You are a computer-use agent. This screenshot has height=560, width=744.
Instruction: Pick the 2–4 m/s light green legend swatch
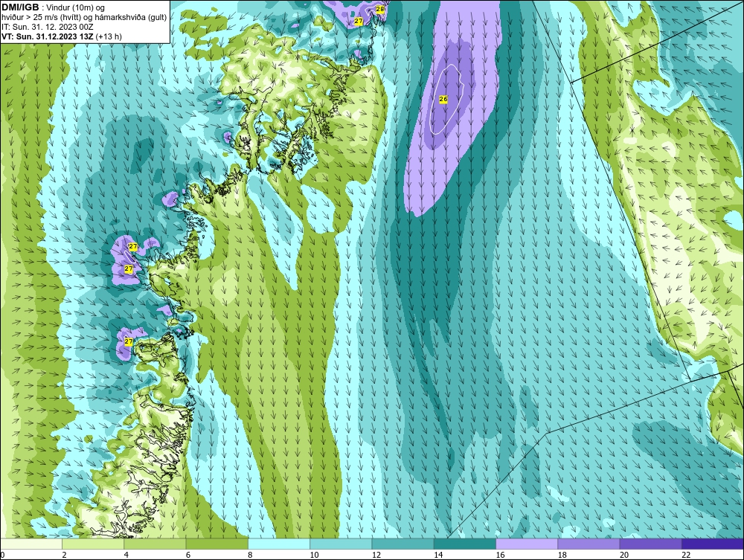[93, 544]
